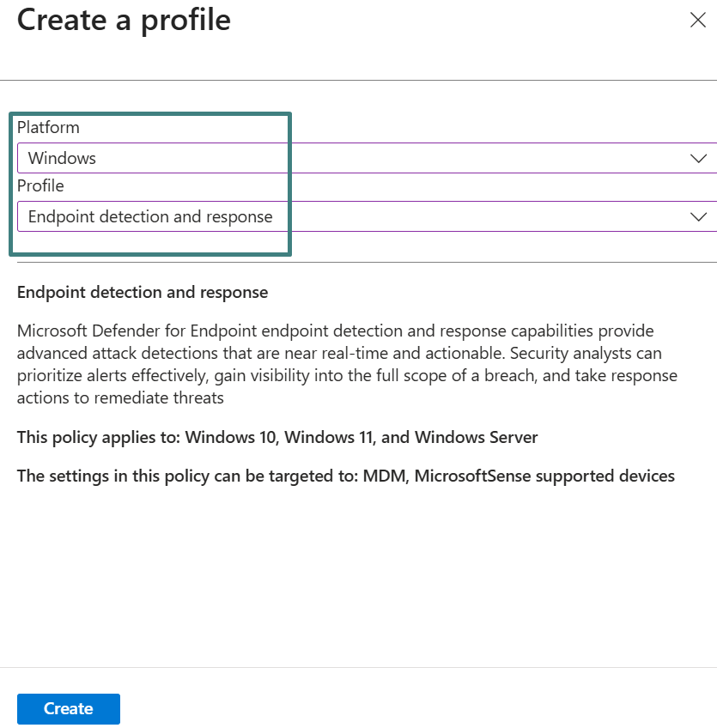The width and height of the screenshot is (717, 728).
Task: Select the bold Endpoint detection and response heading
Action: click(143, 293)
